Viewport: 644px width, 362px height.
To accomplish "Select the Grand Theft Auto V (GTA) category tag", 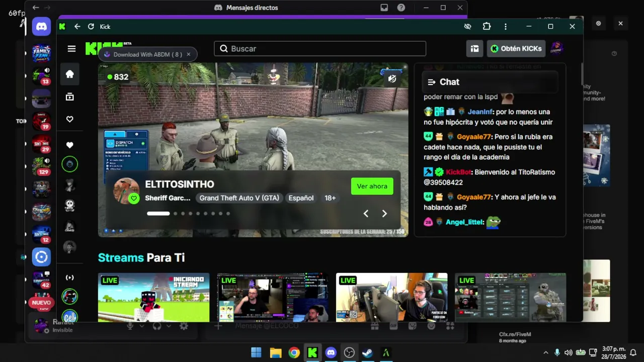I will (239, 198).
